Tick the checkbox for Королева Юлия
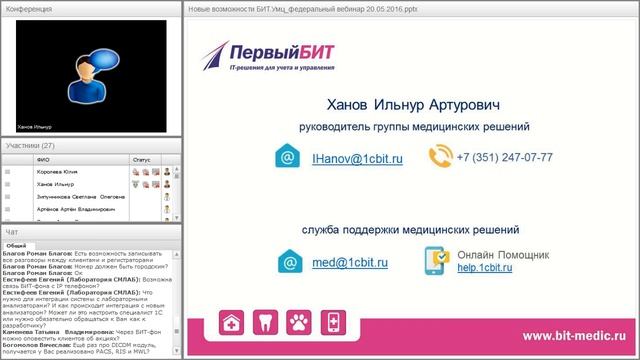640x360 pixels. tap(7, 172)
